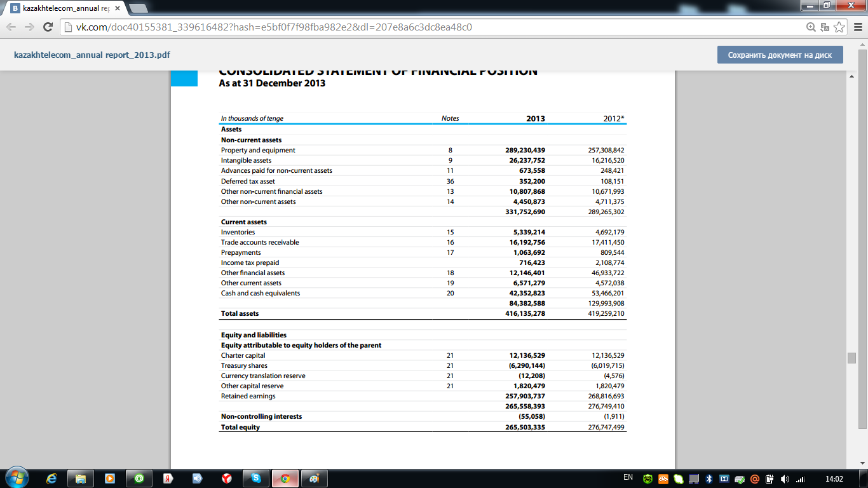This screenshot has width=868, height=488.
Task: Select Chrome taskbar button
Action: pyautogui.click(x=285, y=478)
